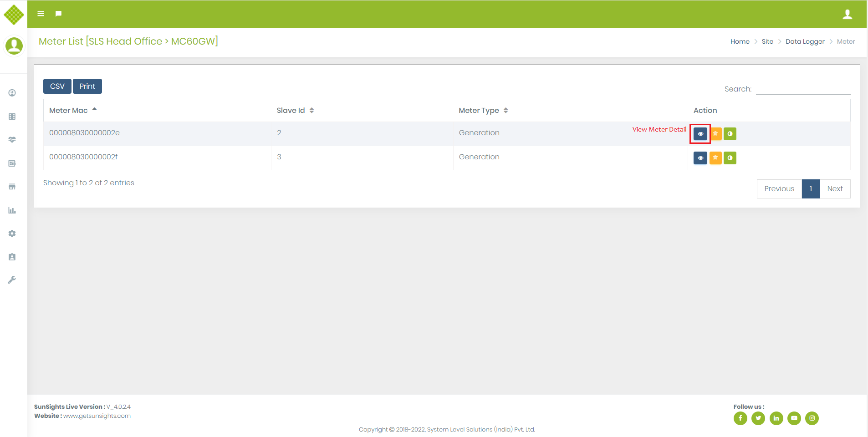Go to Data Logger in the breadcrumb

click(805, 41)
